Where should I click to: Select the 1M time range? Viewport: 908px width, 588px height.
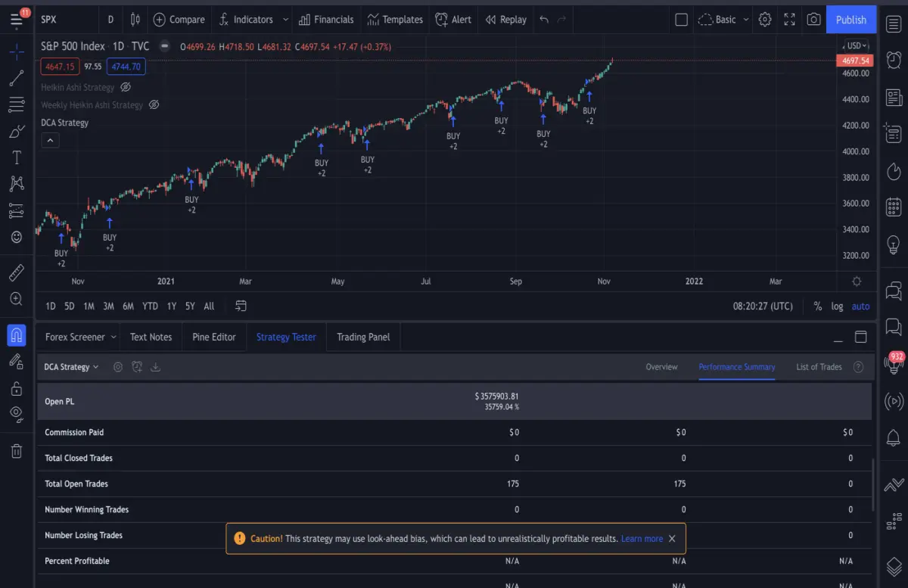coord(89,306)
